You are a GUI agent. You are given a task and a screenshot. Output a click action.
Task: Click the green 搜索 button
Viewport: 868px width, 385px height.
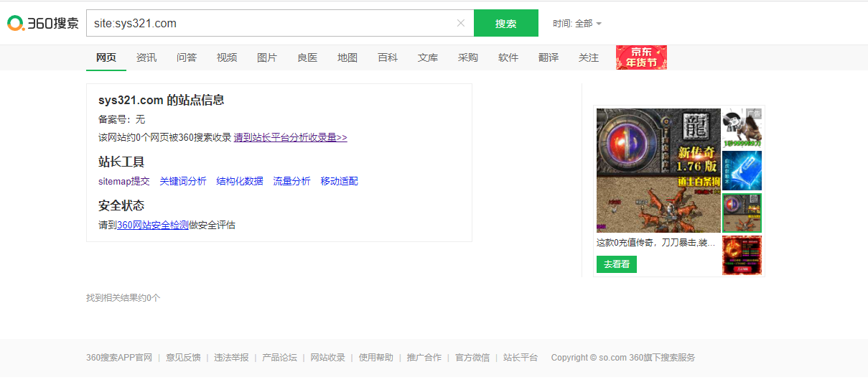click(506, 23)
